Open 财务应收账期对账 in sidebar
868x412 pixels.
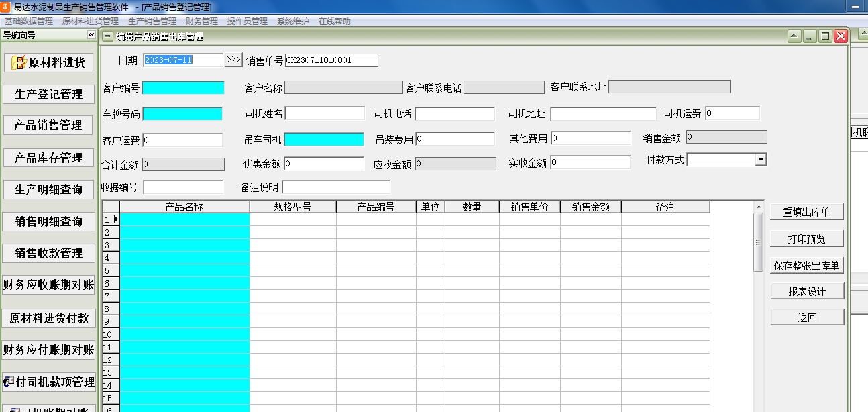coord(48,285)
